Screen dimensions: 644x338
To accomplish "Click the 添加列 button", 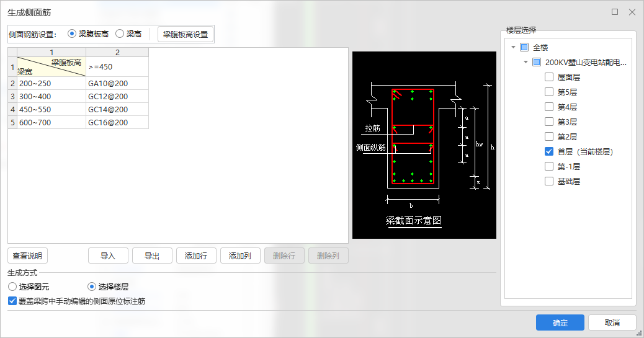I will 240,256.
